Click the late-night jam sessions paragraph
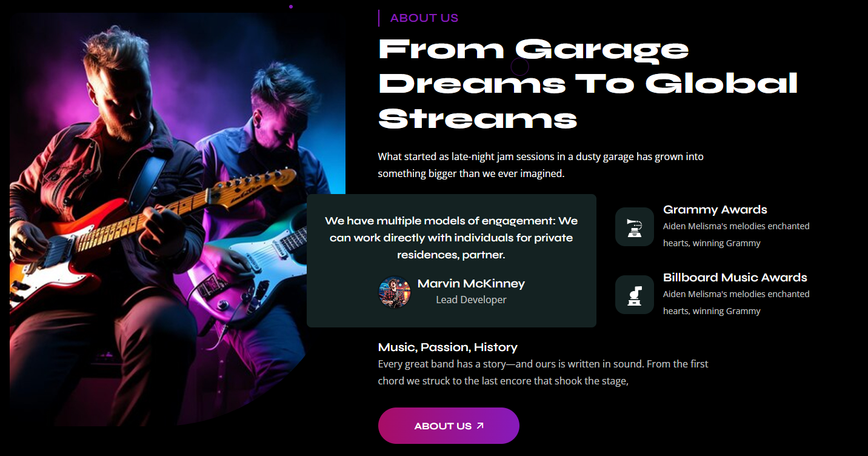This screenshot has height=456, width=868. pos(541,165)
